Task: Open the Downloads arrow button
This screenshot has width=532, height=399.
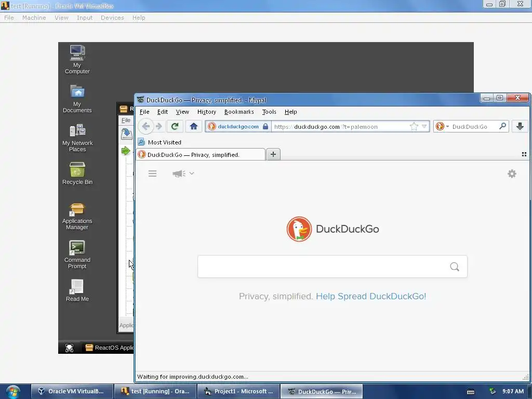Action: pos(520,126)
